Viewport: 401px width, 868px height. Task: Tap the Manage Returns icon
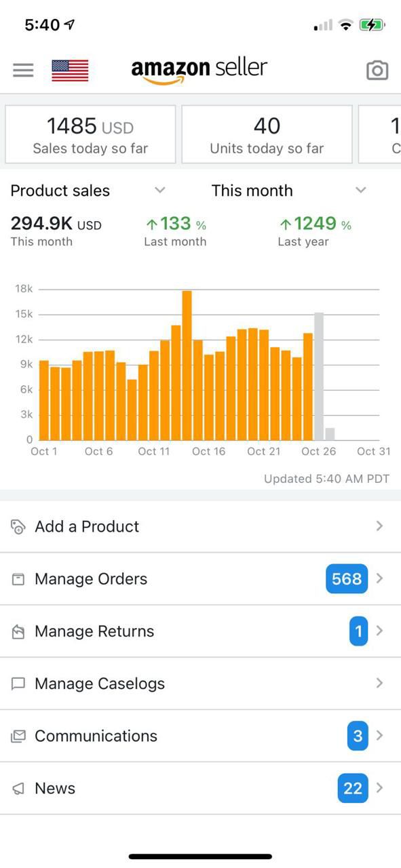pyautogui.click(x=19, y=631)
